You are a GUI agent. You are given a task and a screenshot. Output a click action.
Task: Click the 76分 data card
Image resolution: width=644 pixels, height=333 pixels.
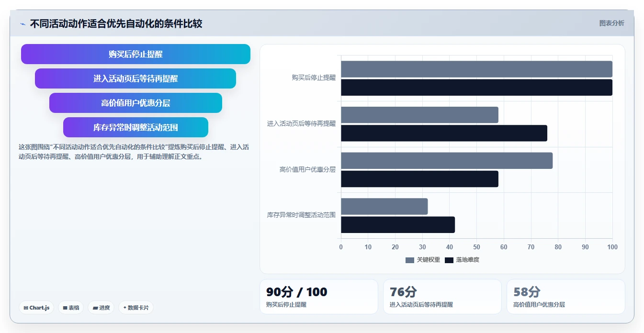pos(442,297)
